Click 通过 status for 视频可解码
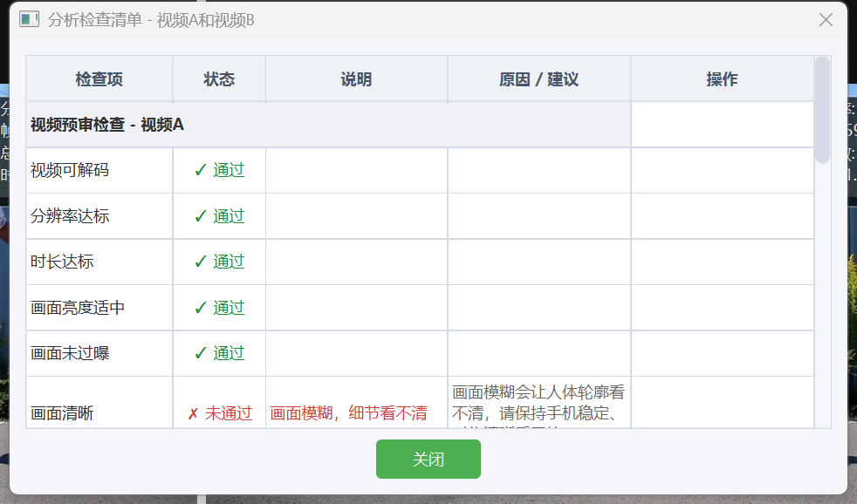 219,170
